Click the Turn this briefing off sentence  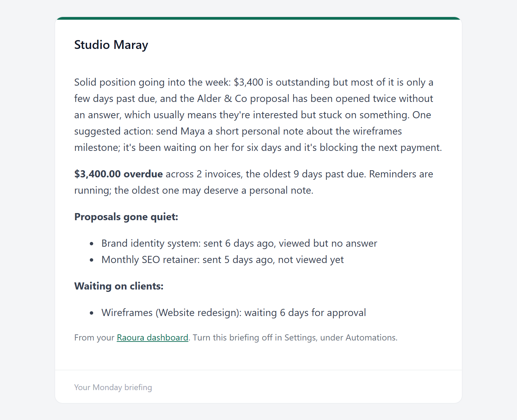[x=295, y=337]
